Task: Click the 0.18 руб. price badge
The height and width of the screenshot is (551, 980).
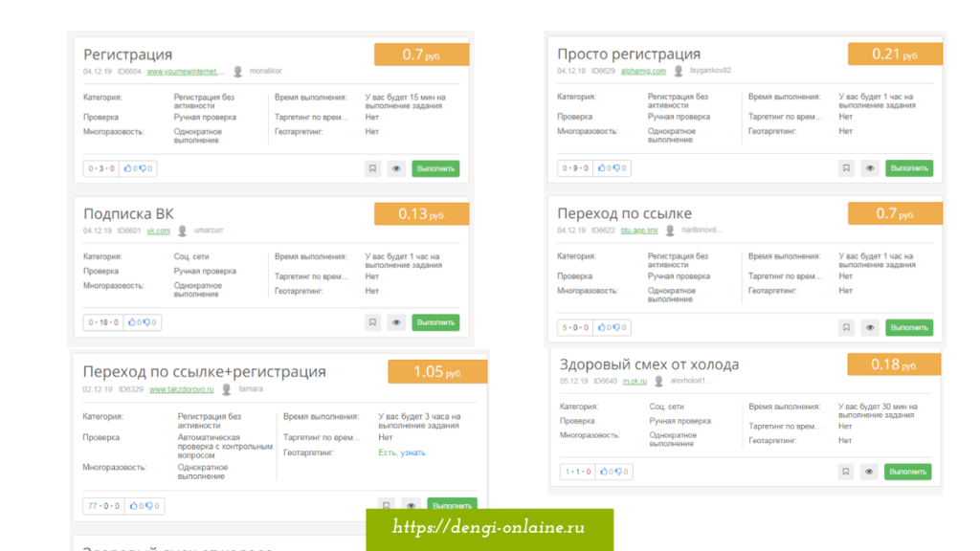Action: [894, 364]
